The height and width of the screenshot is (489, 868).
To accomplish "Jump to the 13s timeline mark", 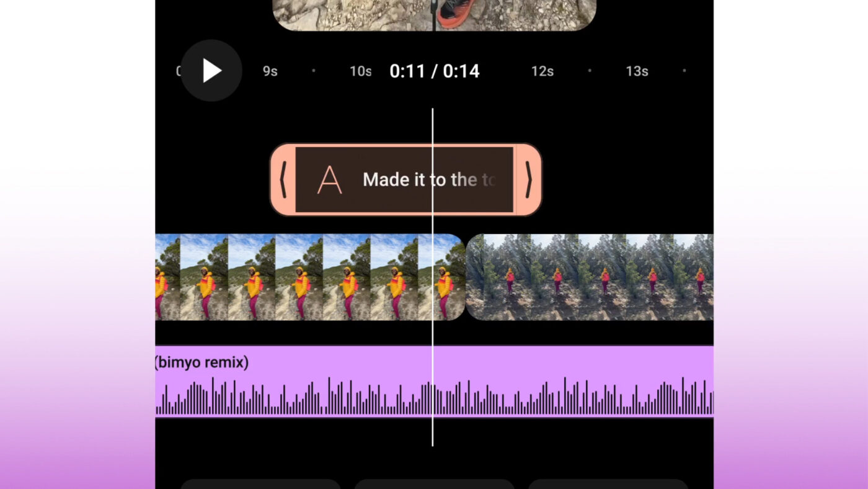I will 637,71.
